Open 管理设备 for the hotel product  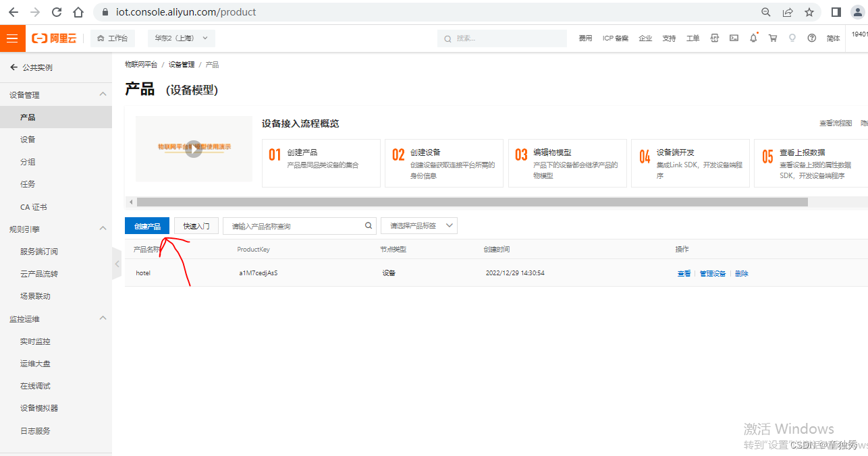[x=712, y=273]
